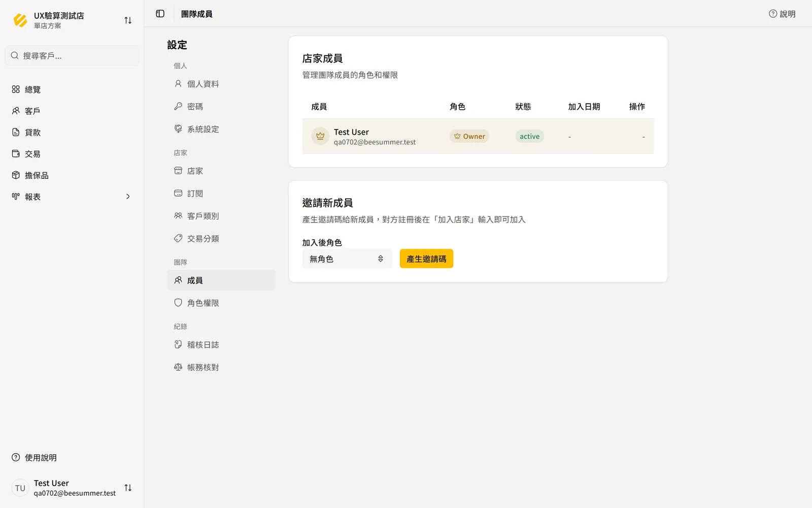Click the 角色權限 shield icon
The width and height of the screenshot is (812, 508).
click(x=178, y=303)
